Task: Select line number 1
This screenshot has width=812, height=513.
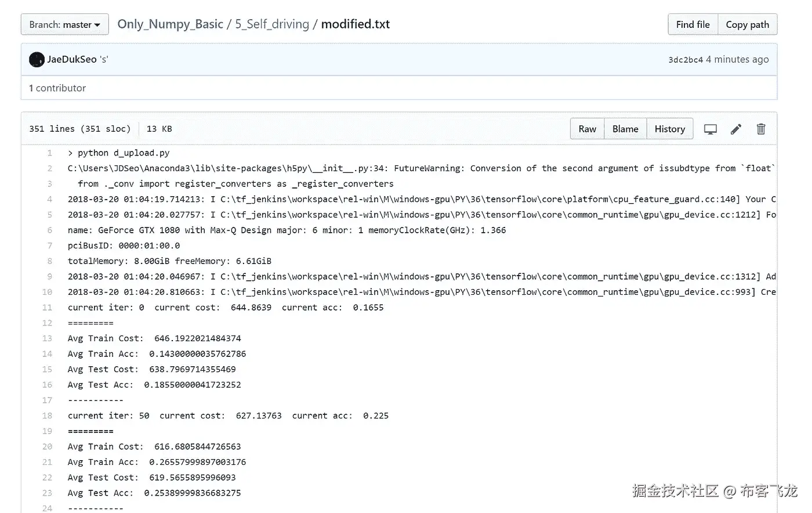Action: [x=49, y=153]
